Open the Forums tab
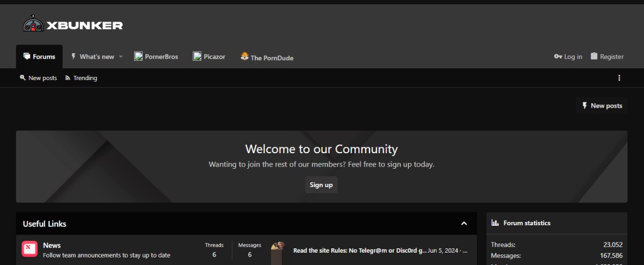The height and width of the screenshot is (265, 644). (39, 56)
